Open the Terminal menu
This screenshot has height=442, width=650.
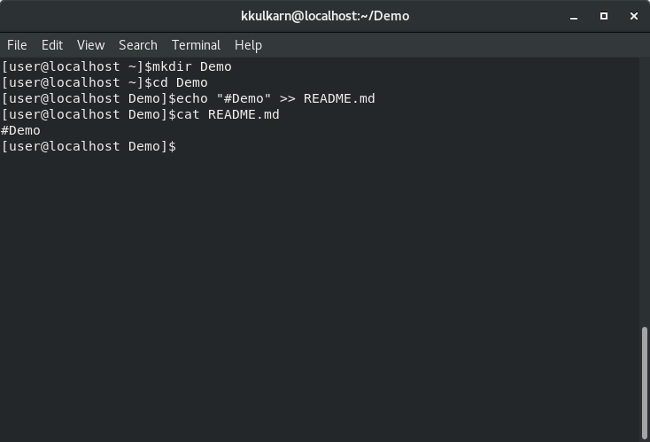[196, 45]
